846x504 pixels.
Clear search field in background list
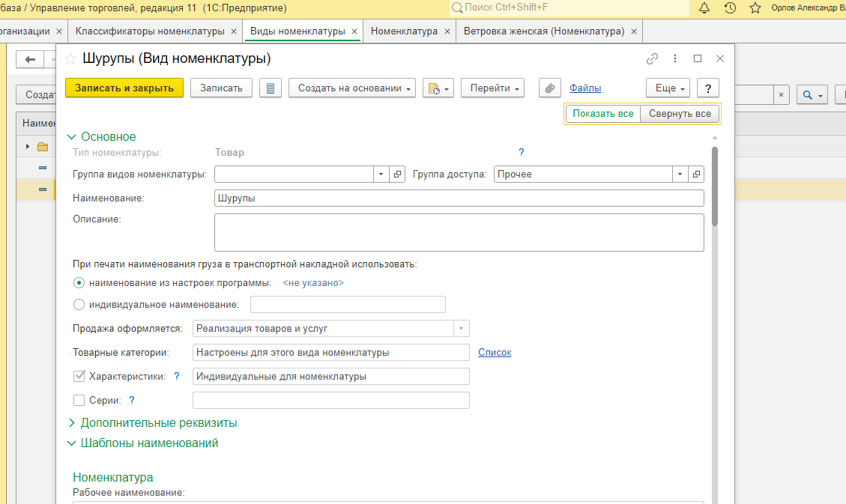point(782,95)
